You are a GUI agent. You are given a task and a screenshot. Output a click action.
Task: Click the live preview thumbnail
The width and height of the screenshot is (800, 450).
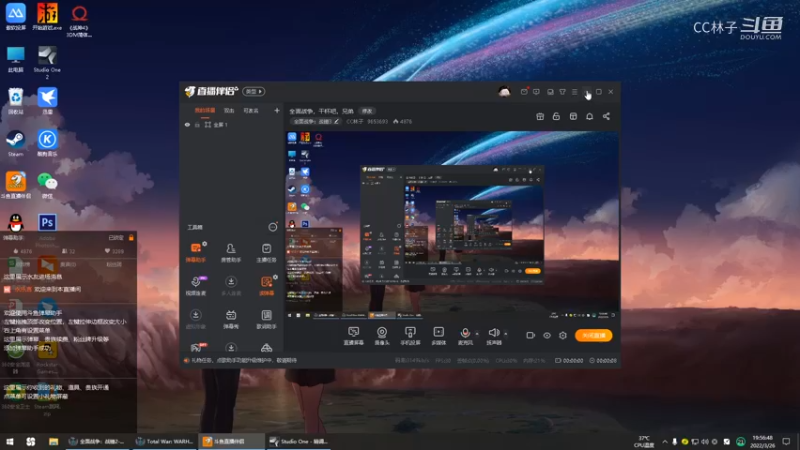(452, 225)
